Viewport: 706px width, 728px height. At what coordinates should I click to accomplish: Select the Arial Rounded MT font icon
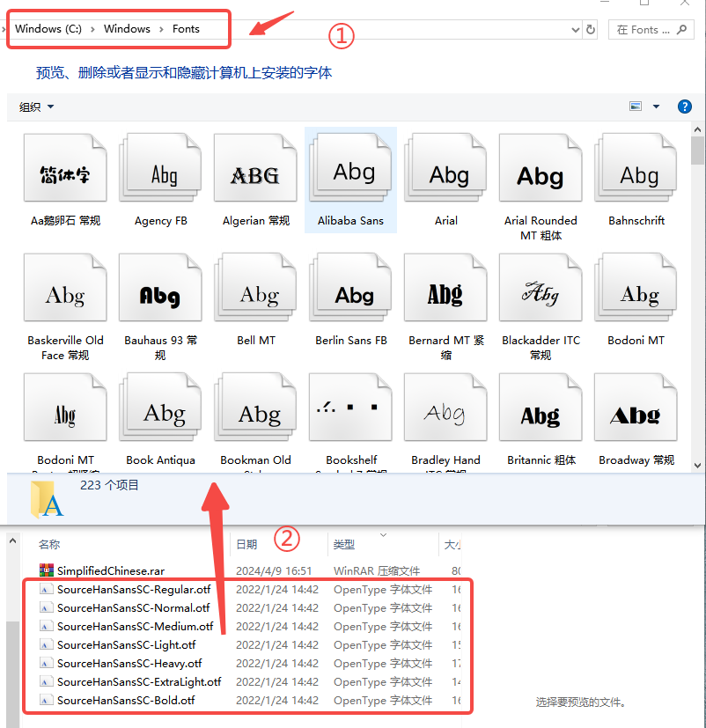[541, 168]
